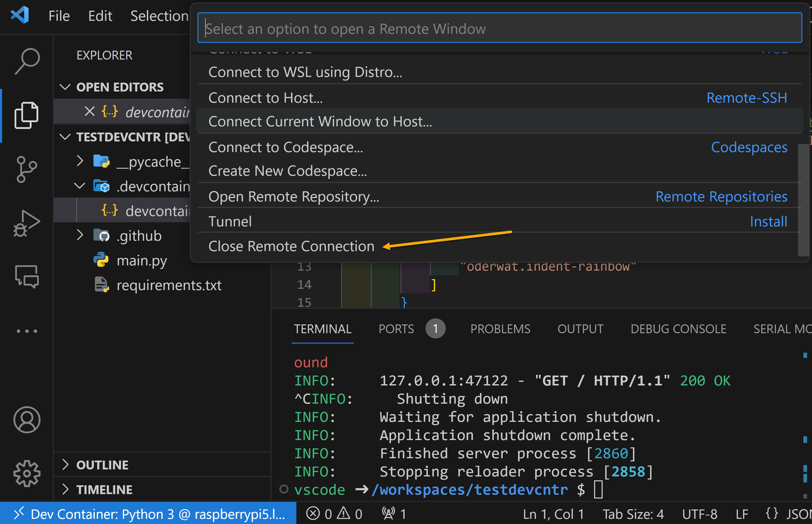
Task: Open the Edit menu
Action: [x=100, y=16]
